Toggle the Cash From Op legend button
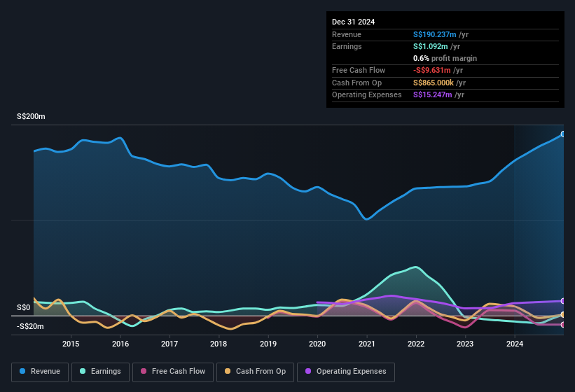The width and height of the screenshot is (575, 392). pyautogui.click(x=255, y=372)
